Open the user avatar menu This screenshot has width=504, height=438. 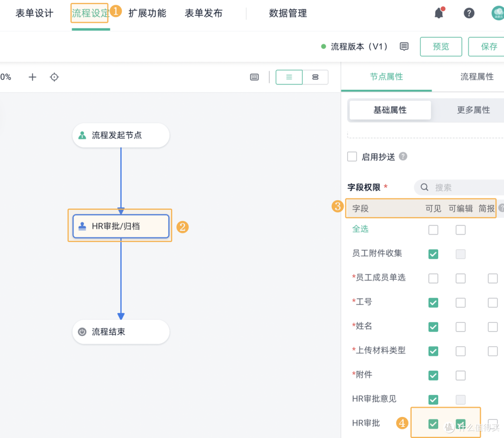click(x=498, y=13)
